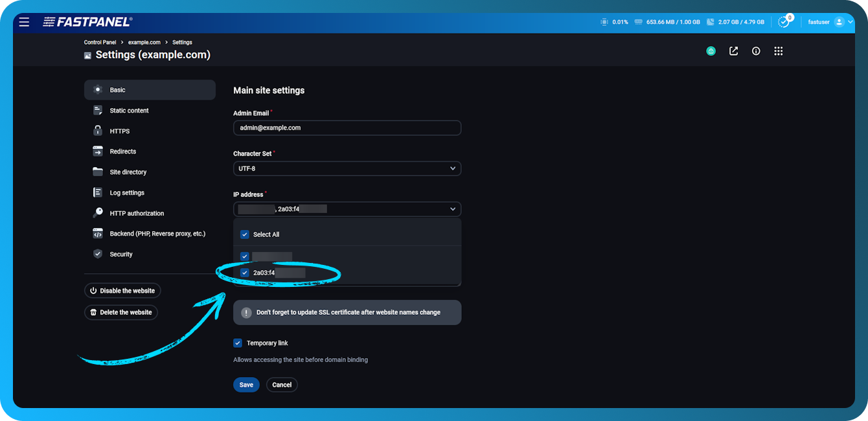This screenshot has height=421, width=868.
Task: Open the Log settings section
Action: pyautogui.click(x=126, y=192)
